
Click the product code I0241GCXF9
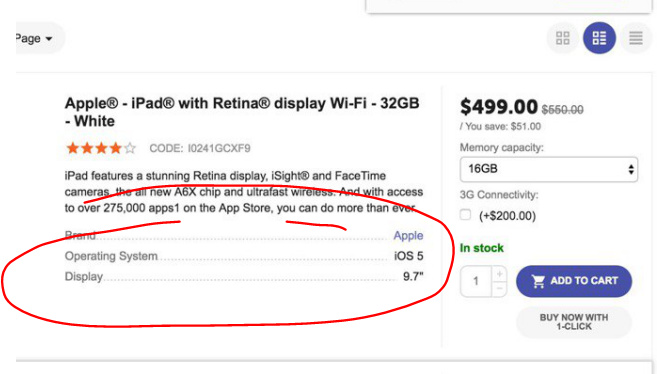[x=219, y=148]
